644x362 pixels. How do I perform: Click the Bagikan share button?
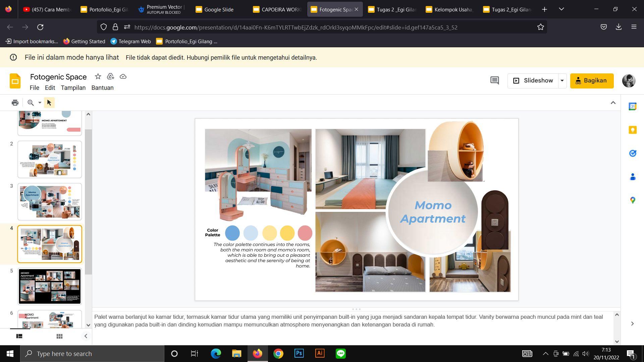pos(592,80)
